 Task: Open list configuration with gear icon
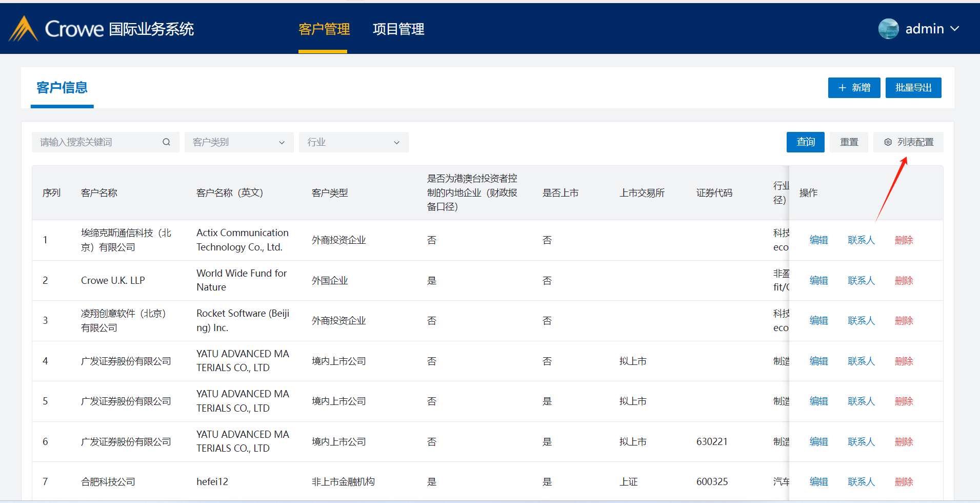[x=908, y=142]
